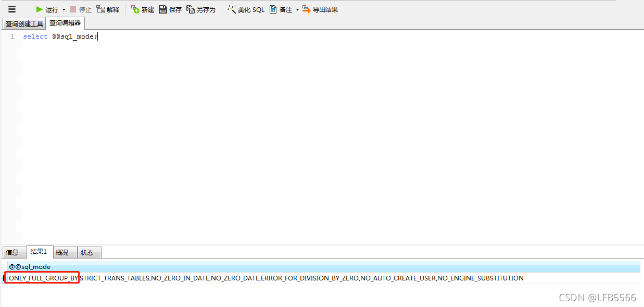Select the ONLY_FULL_GROUP_BY result value
644x307 pixels.
click(x=41, y=278)
